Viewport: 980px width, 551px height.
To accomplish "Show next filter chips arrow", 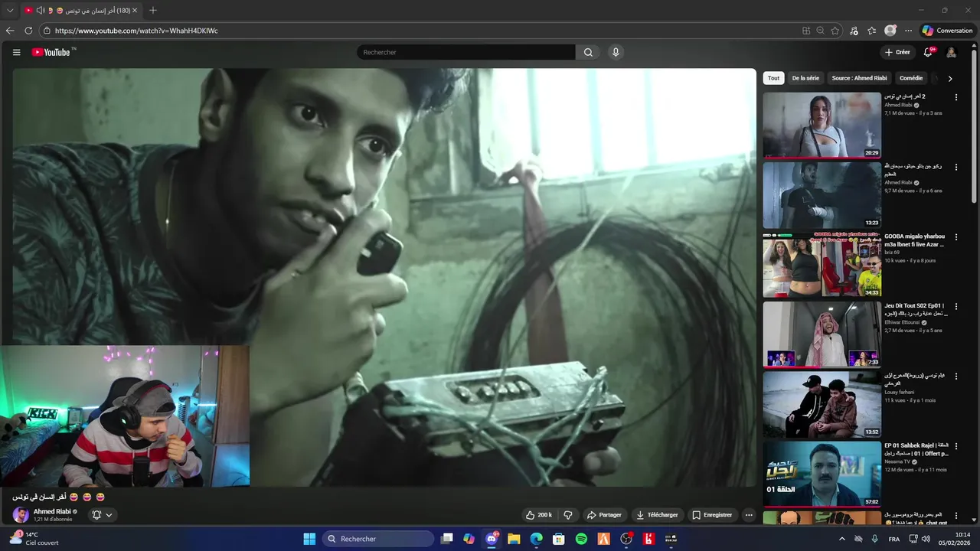I will [x=950, y=78].
